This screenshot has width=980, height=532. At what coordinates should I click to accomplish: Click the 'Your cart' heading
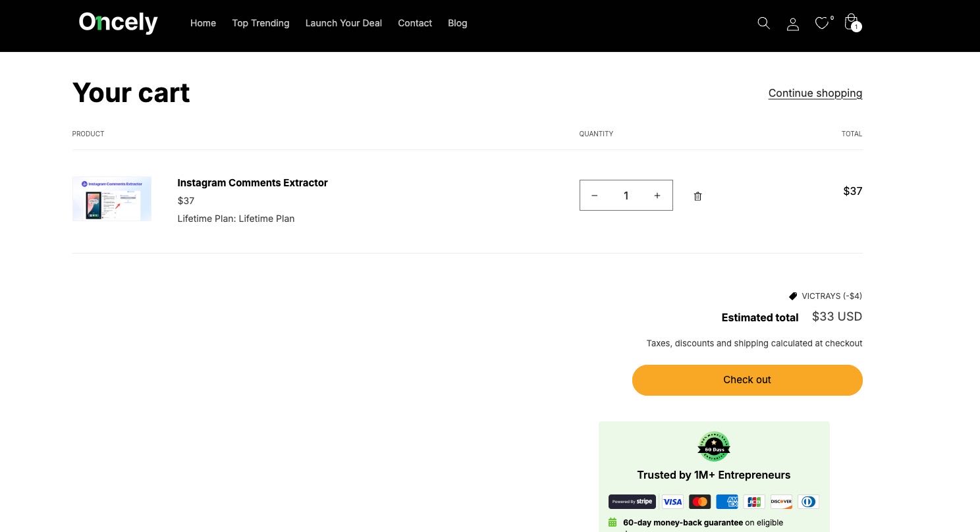tap(131, 93)
